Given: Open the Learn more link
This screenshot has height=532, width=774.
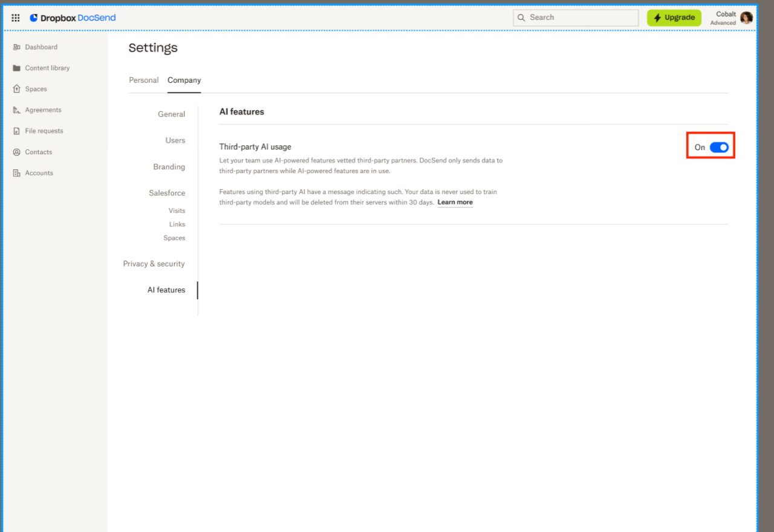Looking at the screenshot, I should 455,202.
